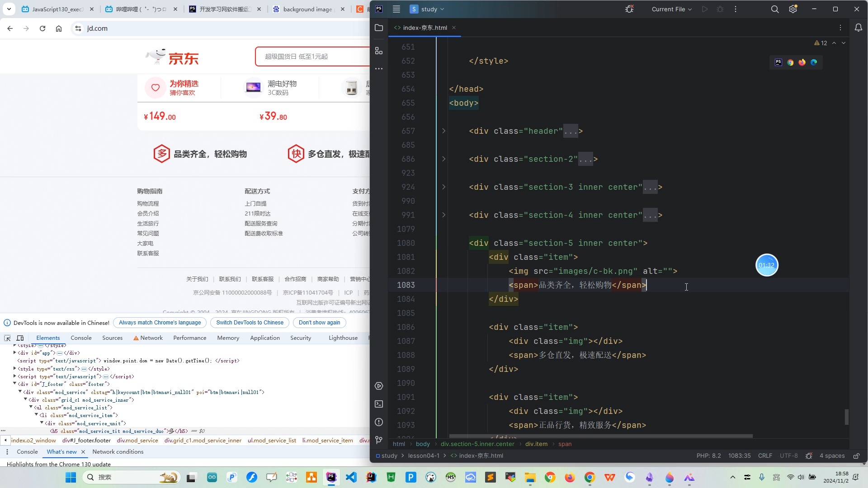Image resolution: width=868 pixels, height=488 pixels.
Task: Switch to DevTools Sources tab
Action: tap(112, 338)
